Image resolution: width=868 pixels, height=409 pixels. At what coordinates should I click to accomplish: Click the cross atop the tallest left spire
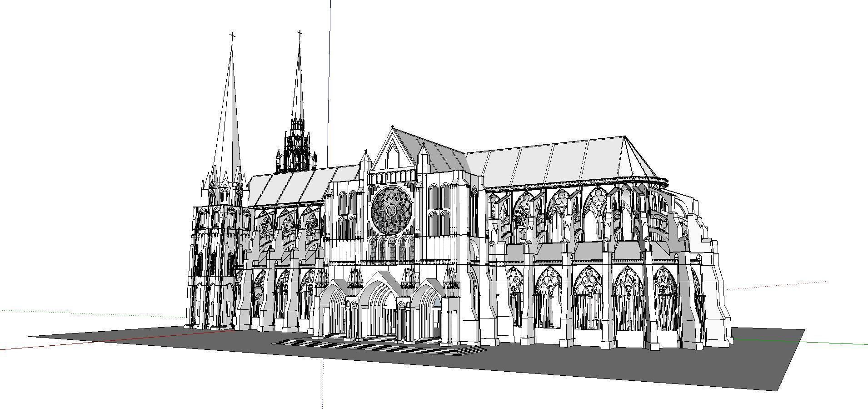click(x=232, y=37)
